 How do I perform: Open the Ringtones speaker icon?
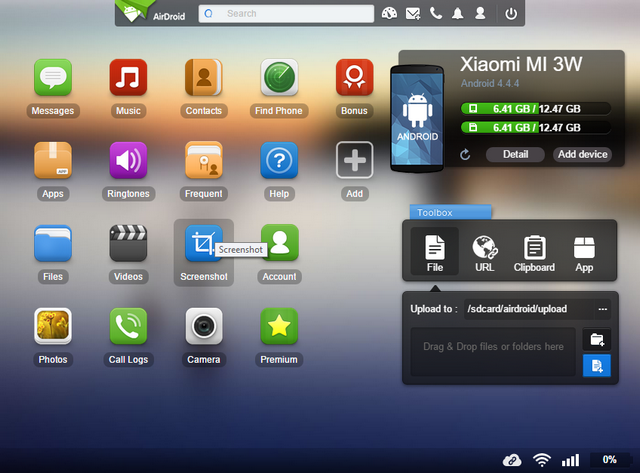coord(128,160)
